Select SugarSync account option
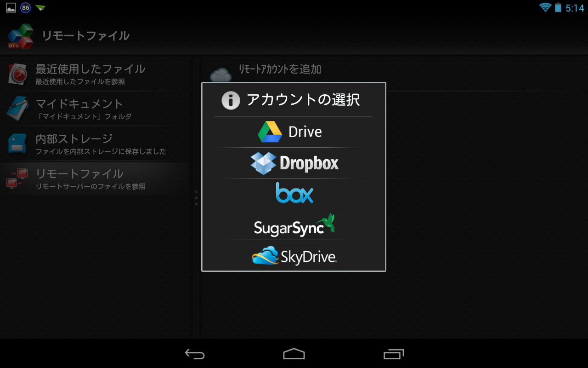Screen dimensions: 588x368 tap(294, 224)
